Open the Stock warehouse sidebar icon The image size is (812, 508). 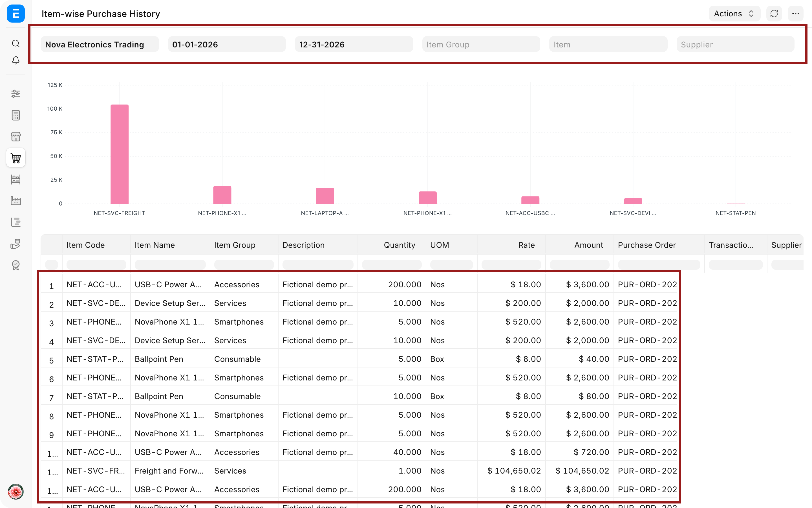click(x=16, y=179)
